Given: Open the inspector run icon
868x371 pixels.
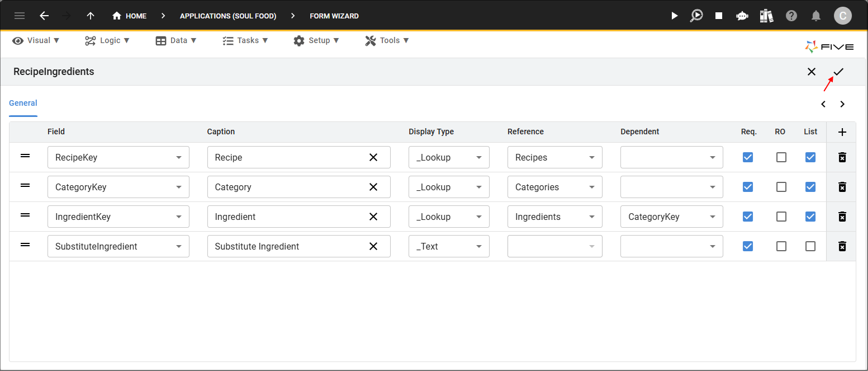Looking at the screenshot, I should 696,16.
